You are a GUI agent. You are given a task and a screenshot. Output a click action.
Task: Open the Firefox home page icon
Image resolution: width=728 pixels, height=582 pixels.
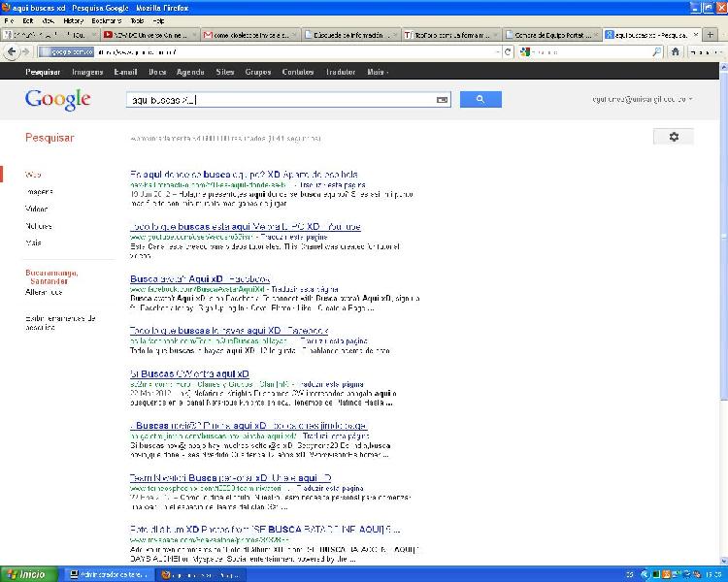pyautogui.click(x=676, y=52)
